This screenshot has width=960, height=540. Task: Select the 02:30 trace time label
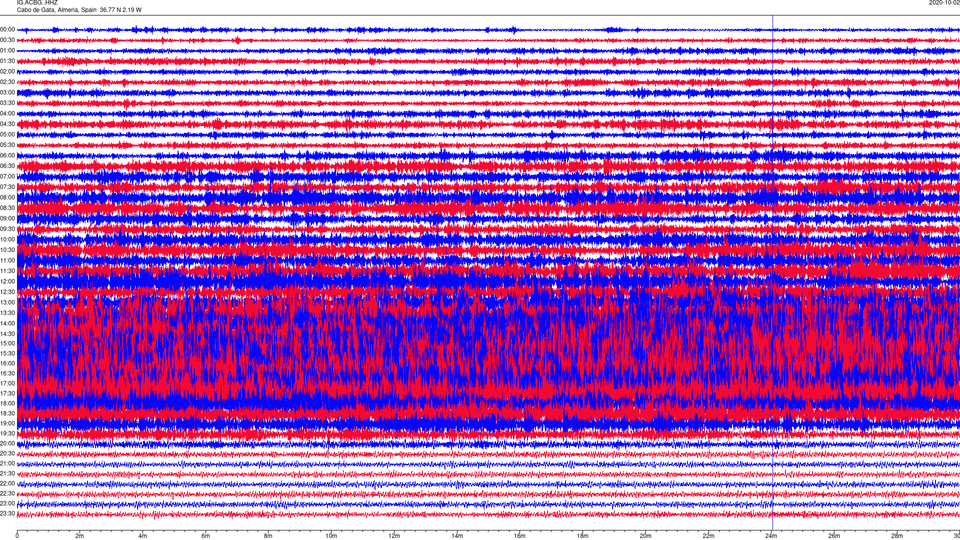(7, 82)
